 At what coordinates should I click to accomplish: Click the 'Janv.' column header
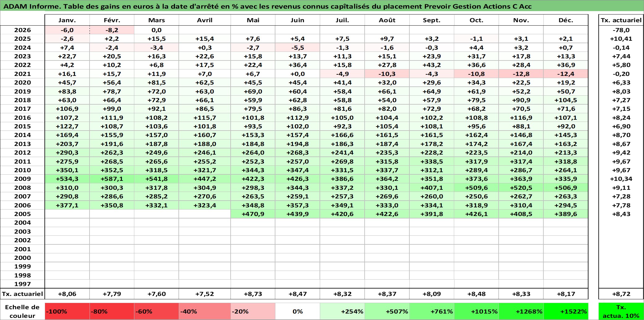pyautogui.click(x=67, y=20)
